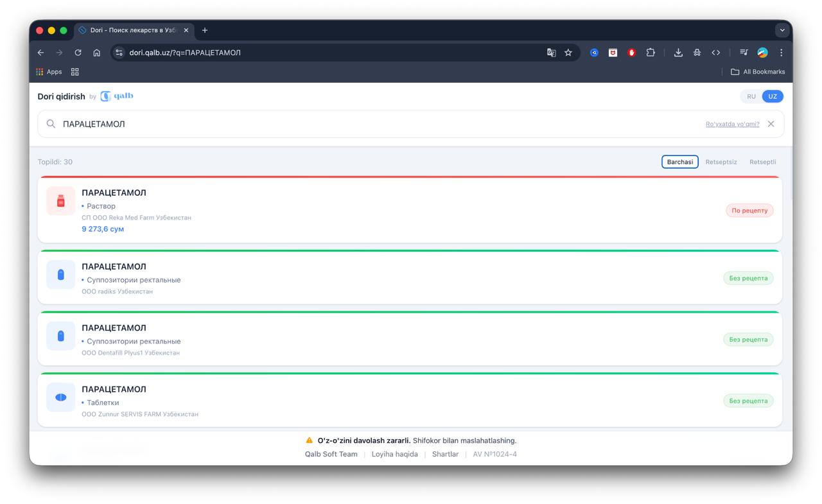Select the Barchasi filter

pos(680,162)
